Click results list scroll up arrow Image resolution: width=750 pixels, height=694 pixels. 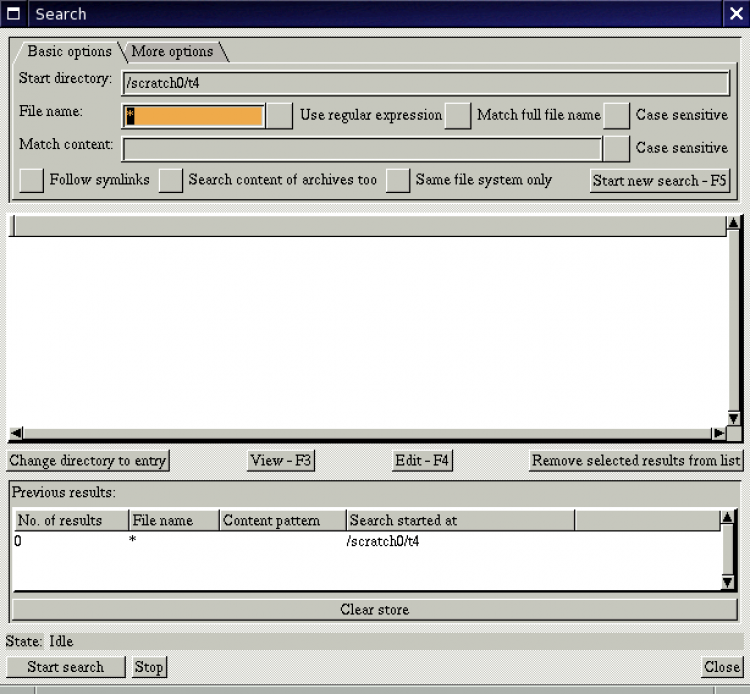[x=733, y=222]
